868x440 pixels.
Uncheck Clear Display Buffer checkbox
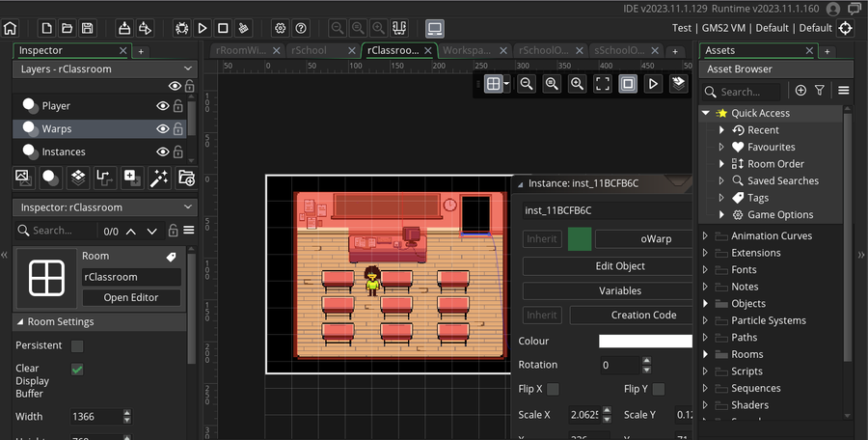77,369
